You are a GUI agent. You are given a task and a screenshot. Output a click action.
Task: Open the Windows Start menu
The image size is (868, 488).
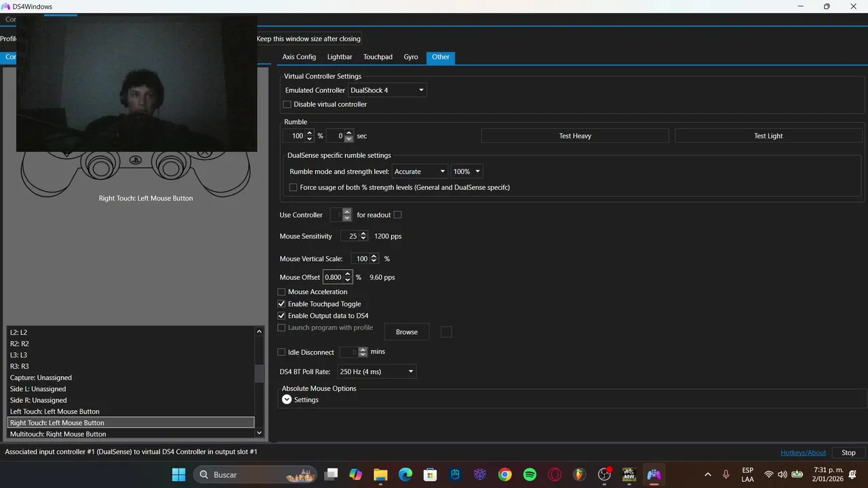[x=178, y=474]
